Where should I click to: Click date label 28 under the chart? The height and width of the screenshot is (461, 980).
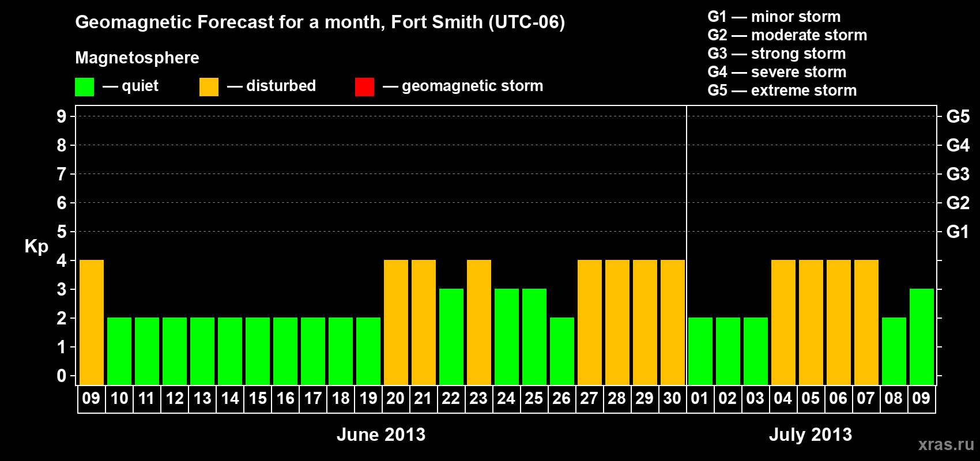tap(617, 399)
